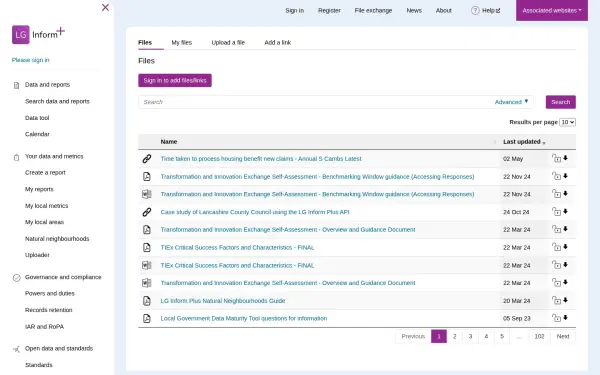
Task: Close the sidebar with the X icon
Action: 105,7
